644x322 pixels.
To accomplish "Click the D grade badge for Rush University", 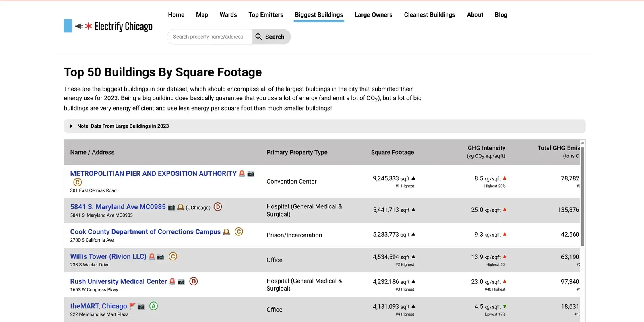I will point(194,281).
